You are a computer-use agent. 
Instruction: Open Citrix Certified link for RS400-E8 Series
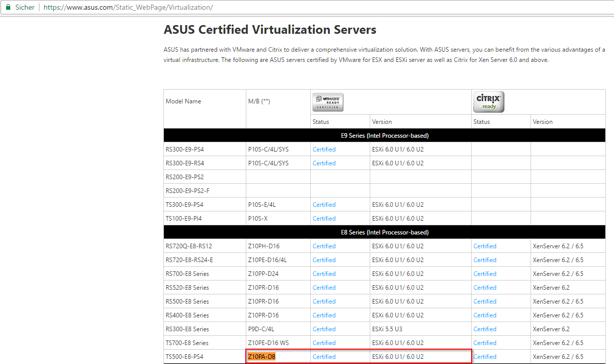click(485, 315)
